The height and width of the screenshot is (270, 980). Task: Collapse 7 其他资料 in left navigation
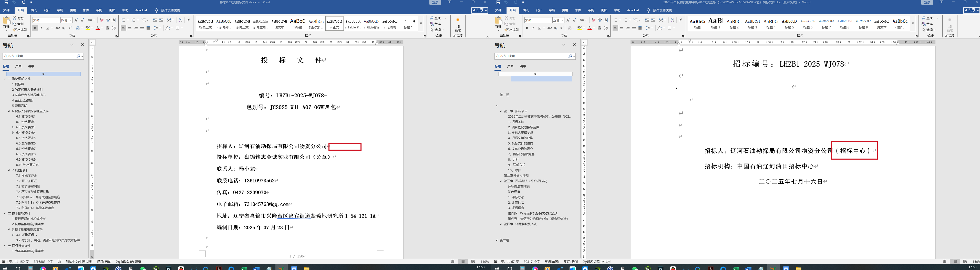point(9,170)
